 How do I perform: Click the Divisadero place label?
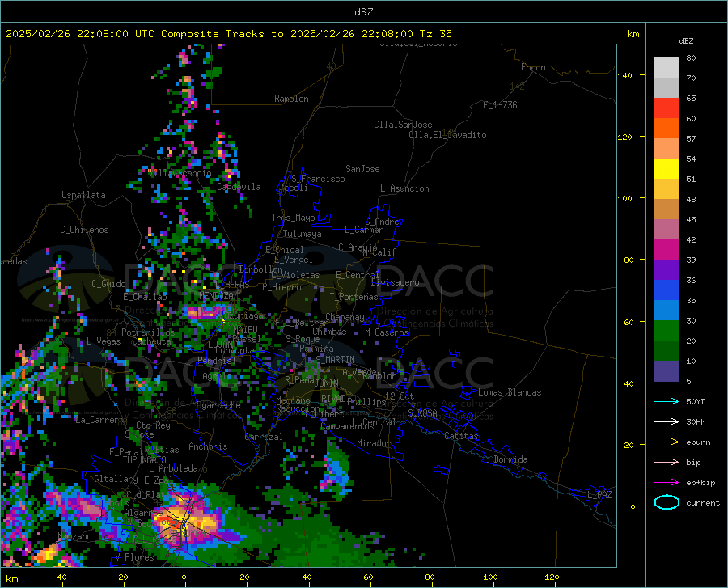[395, 282]
